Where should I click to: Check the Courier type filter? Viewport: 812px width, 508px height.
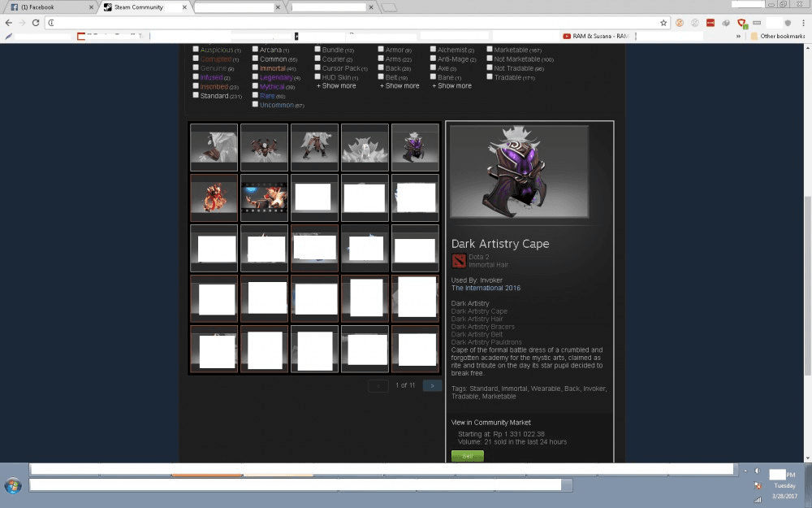pos(317,59)
